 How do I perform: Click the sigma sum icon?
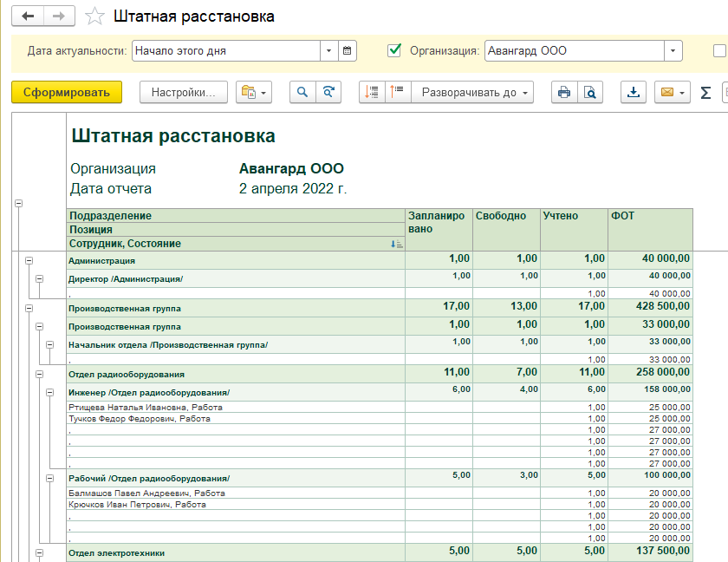[705, 93]
